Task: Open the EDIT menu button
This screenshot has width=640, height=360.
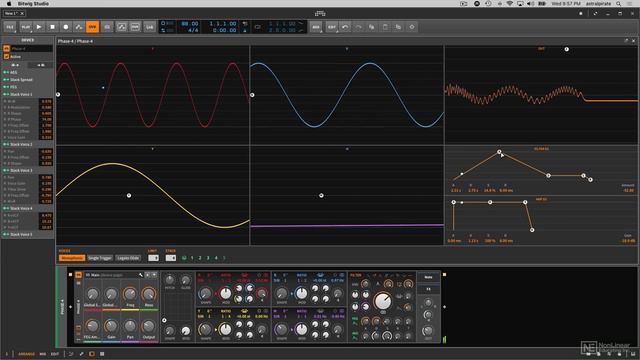Action: click(332, 27)
